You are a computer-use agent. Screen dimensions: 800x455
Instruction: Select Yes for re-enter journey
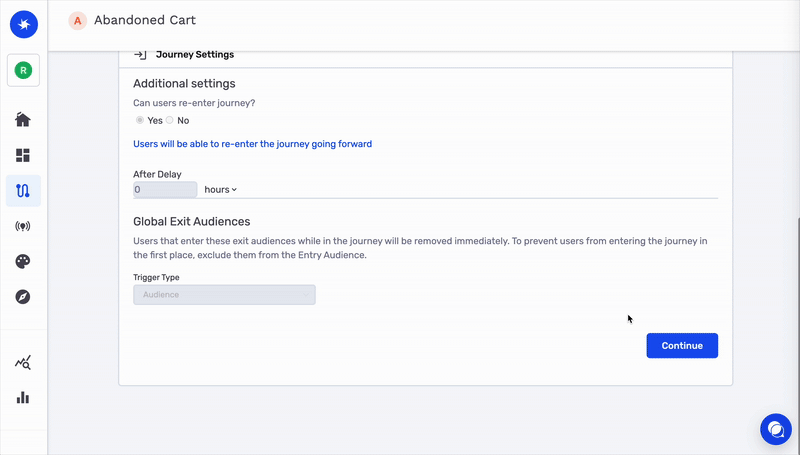(140, 121)
